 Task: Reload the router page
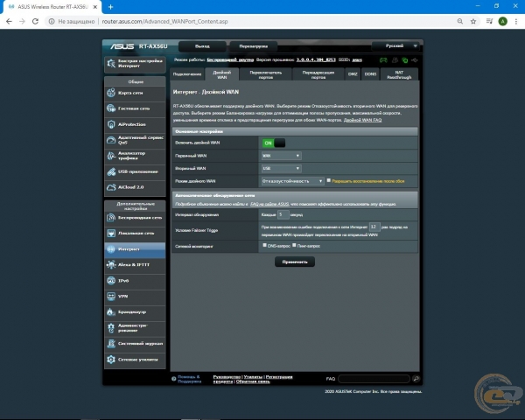click(x=35, y=21)
